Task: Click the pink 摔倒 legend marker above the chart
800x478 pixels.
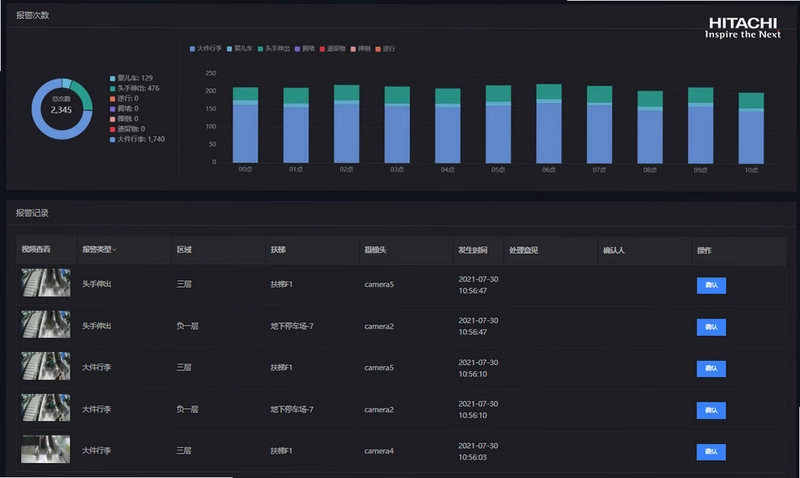Action: point(353,49)
